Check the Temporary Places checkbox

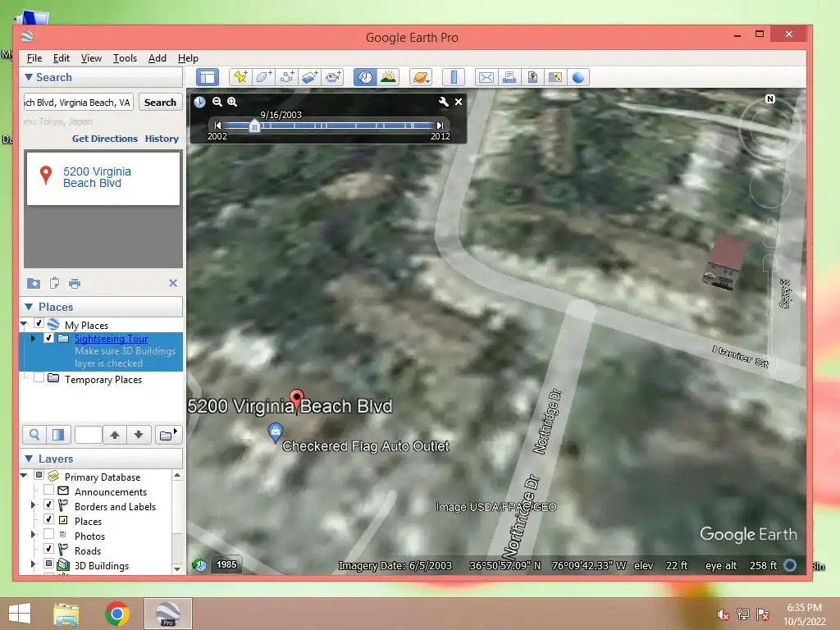tap(39, 377)
